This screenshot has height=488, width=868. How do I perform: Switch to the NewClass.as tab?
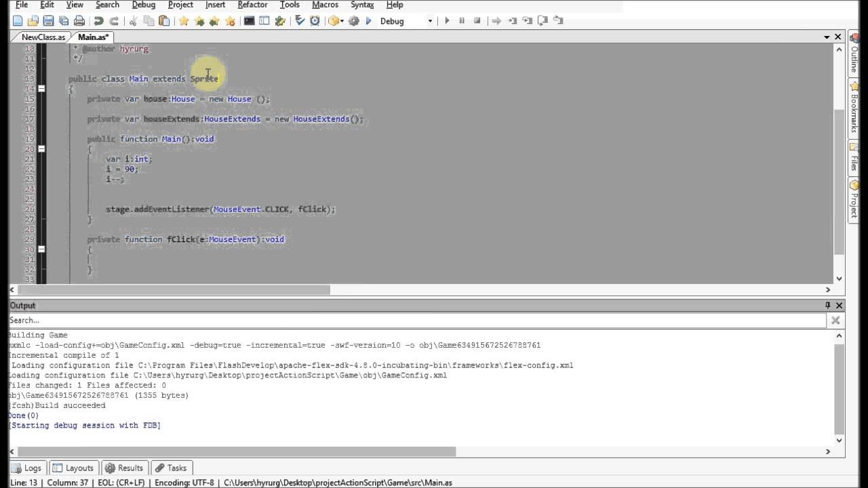[x=43, y=37]
